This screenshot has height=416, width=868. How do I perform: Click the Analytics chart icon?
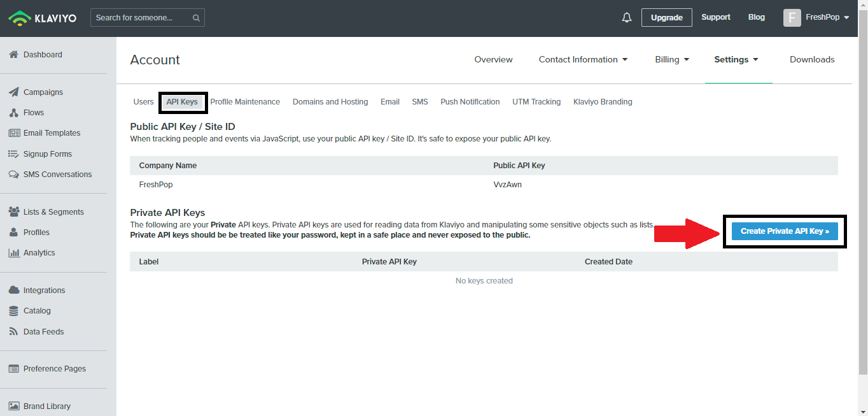click(13, 253)
